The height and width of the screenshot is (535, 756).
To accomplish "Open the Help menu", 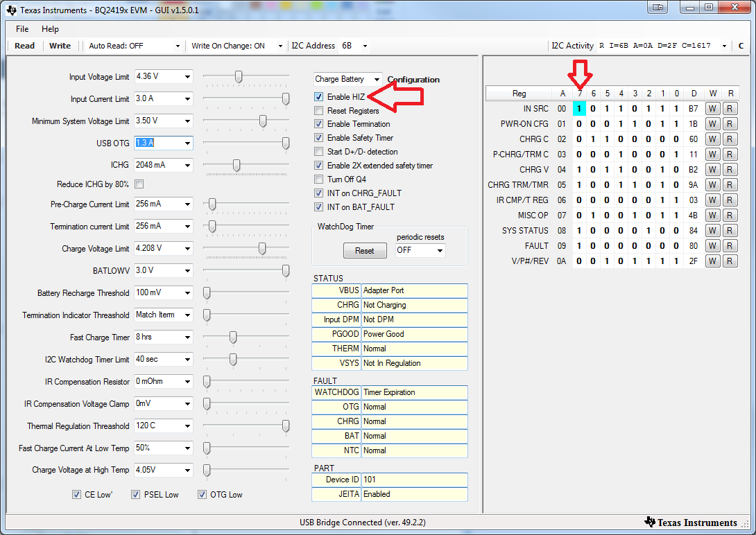I will pos(50,29).
